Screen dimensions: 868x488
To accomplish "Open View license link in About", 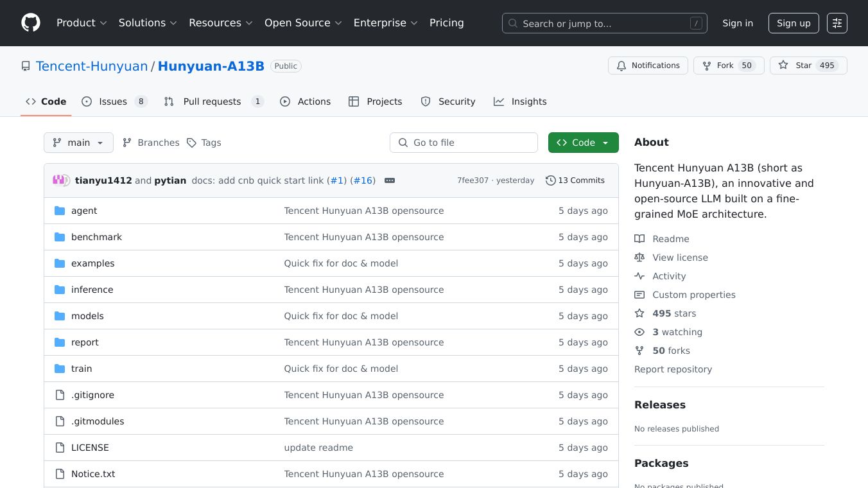I will (680, 257).
